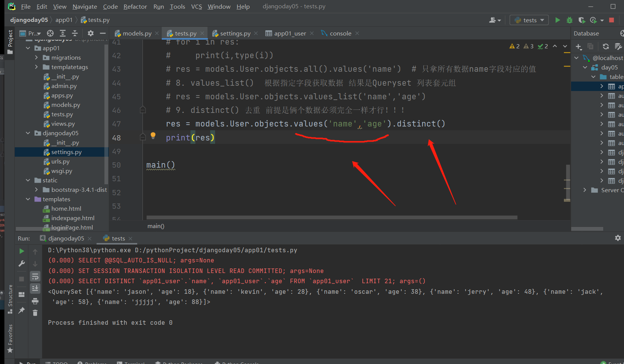624x364 pixels.
Task: Toggle the Structure tool window stripe button
Action: [x=10, y=299]
